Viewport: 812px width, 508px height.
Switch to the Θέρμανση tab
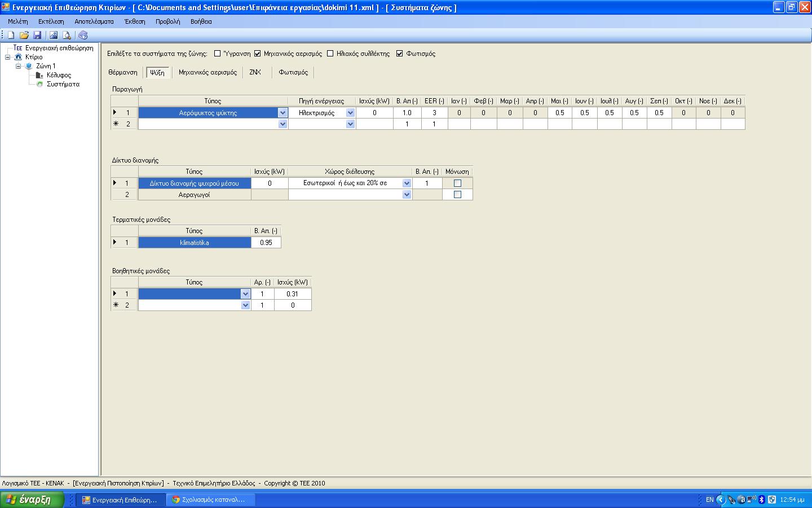coord(122,72)
